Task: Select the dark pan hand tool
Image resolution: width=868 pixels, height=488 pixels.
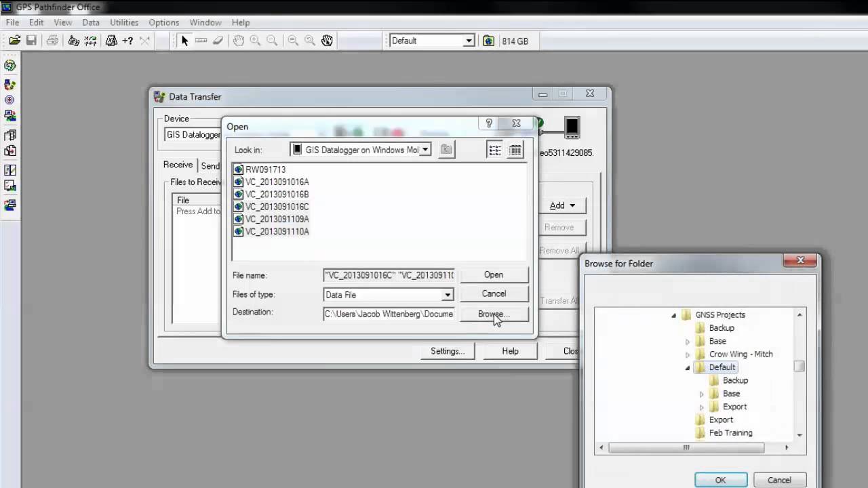Action: 327,41
